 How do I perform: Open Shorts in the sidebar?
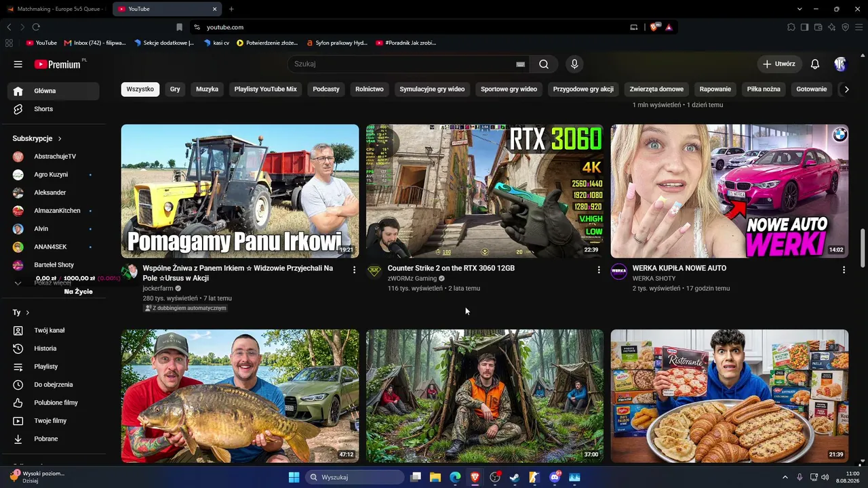[x=54, y=109]
